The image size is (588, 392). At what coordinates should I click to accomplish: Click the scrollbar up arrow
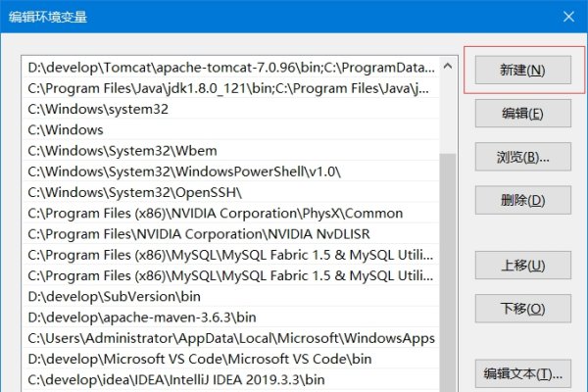click(448, 68)
